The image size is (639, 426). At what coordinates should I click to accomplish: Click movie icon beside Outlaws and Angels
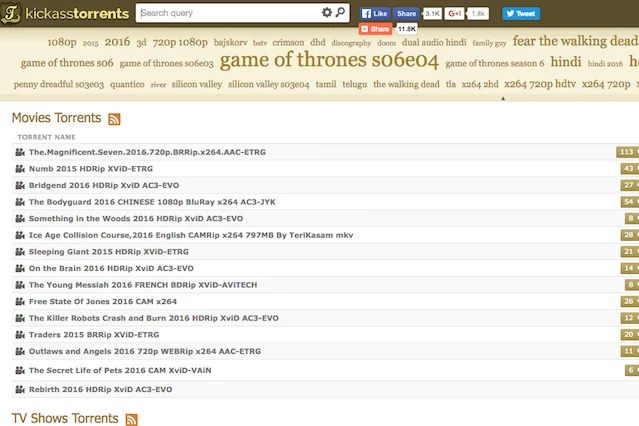pos(20,351)
